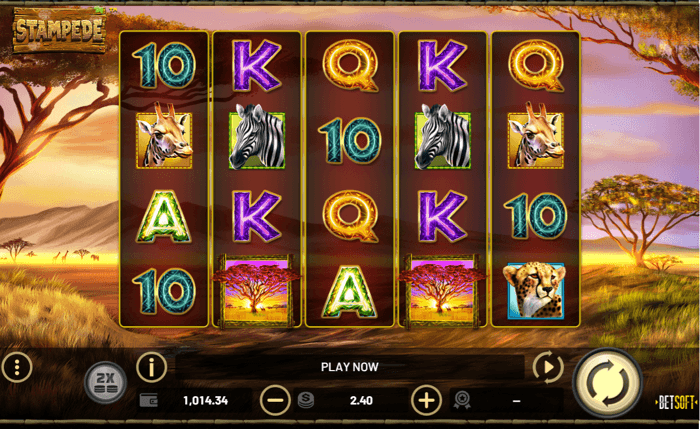
Task: Decrease the bet with the minus button
Action: (x=275, y=400)
